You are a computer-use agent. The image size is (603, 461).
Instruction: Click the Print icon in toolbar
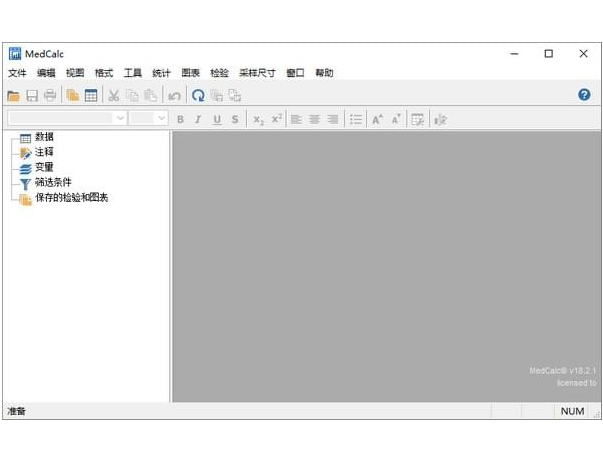point(50,95)
